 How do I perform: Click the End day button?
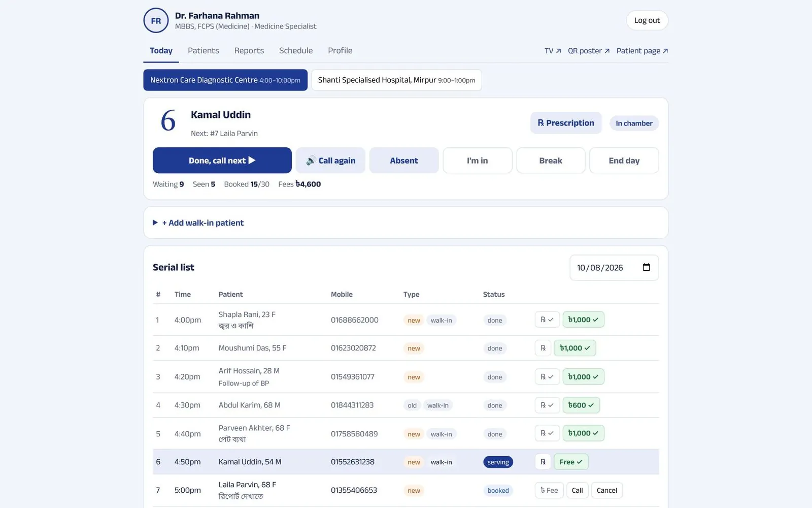tap(624, 161)
